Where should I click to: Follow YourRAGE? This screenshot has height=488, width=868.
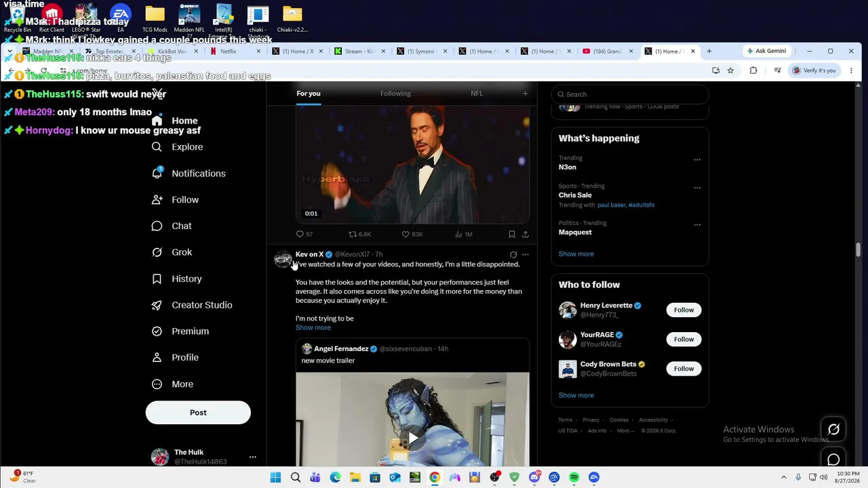(684, 340)
